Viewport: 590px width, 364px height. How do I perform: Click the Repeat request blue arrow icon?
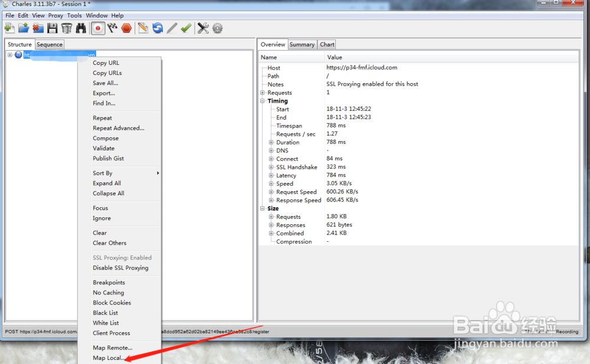click(x=158, y=28)
